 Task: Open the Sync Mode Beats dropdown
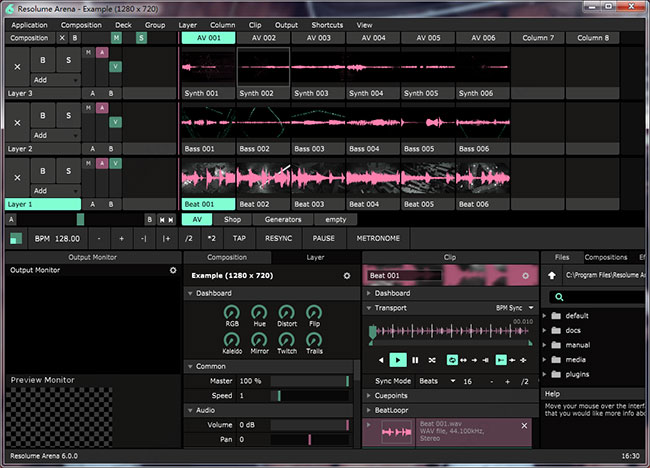point(437,381)
